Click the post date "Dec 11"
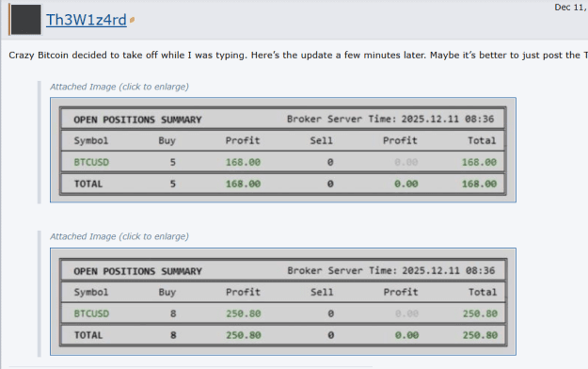Viewport: 588px width, 369px height. click(571, 8)
